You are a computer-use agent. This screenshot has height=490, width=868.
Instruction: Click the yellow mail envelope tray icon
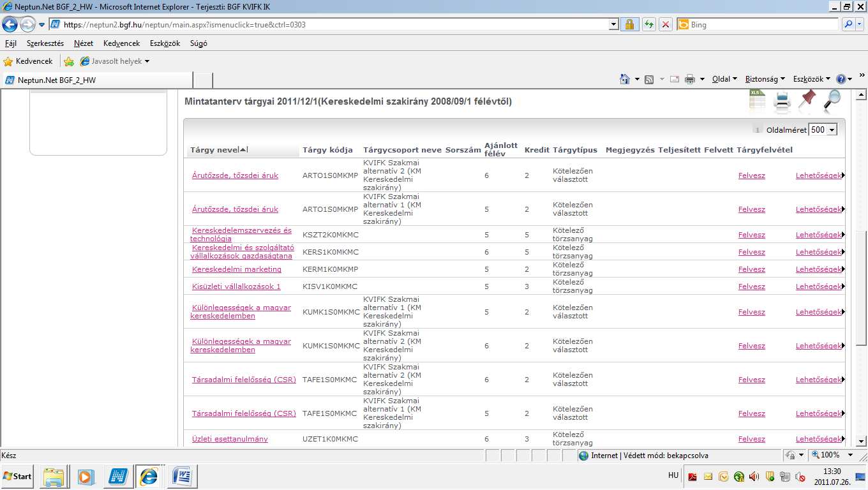point(708,476)
